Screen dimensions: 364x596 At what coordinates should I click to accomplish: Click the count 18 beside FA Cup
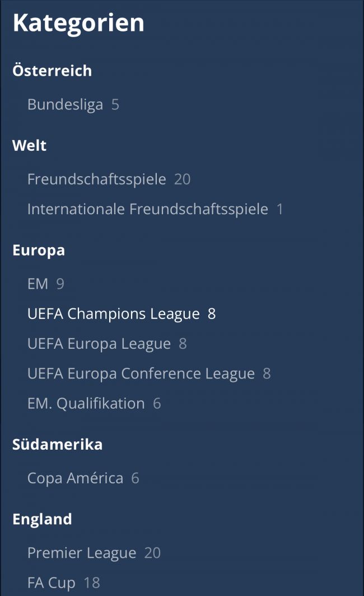click(x=92, y=583)
